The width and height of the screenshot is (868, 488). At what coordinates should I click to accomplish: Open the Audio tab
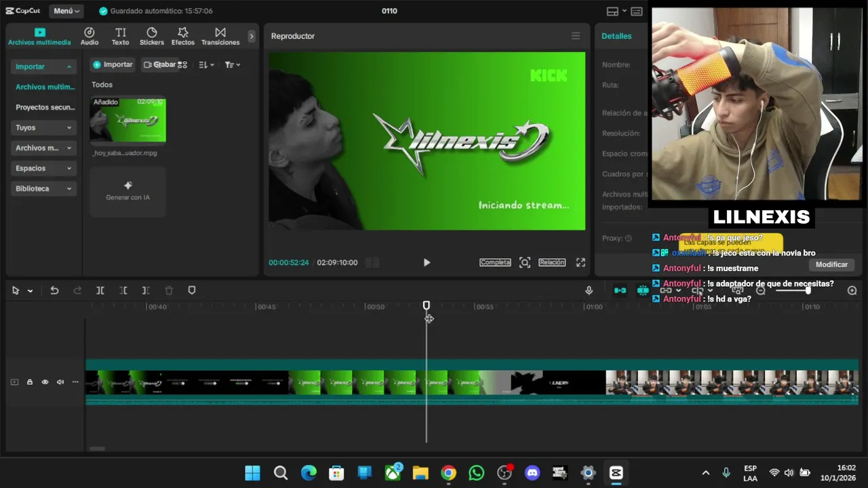click(x=90, y=37)
